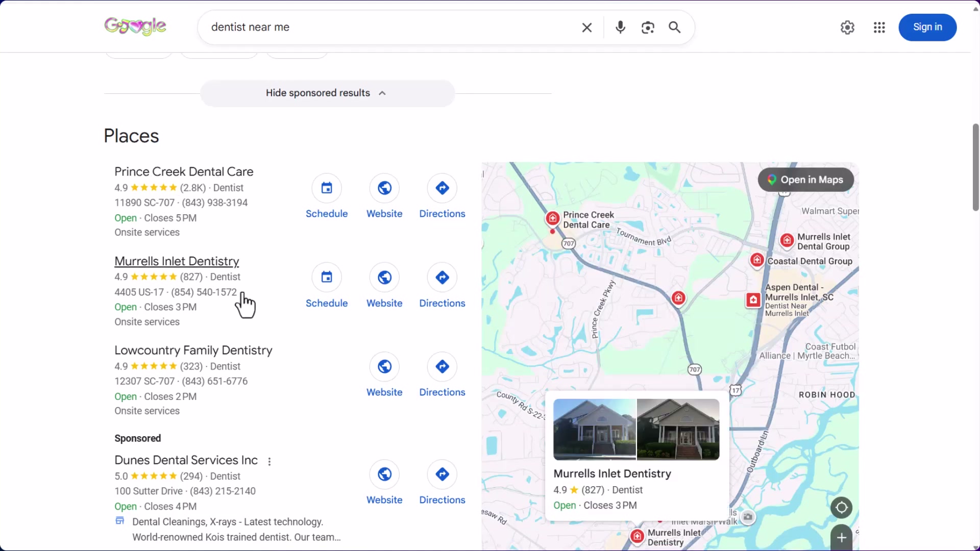Click Sign in button

coord(927,28)
